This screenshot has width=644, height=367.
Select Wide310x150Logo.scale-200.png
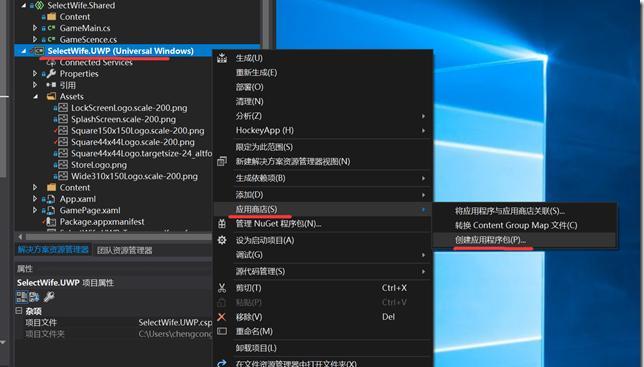(134, 176)
